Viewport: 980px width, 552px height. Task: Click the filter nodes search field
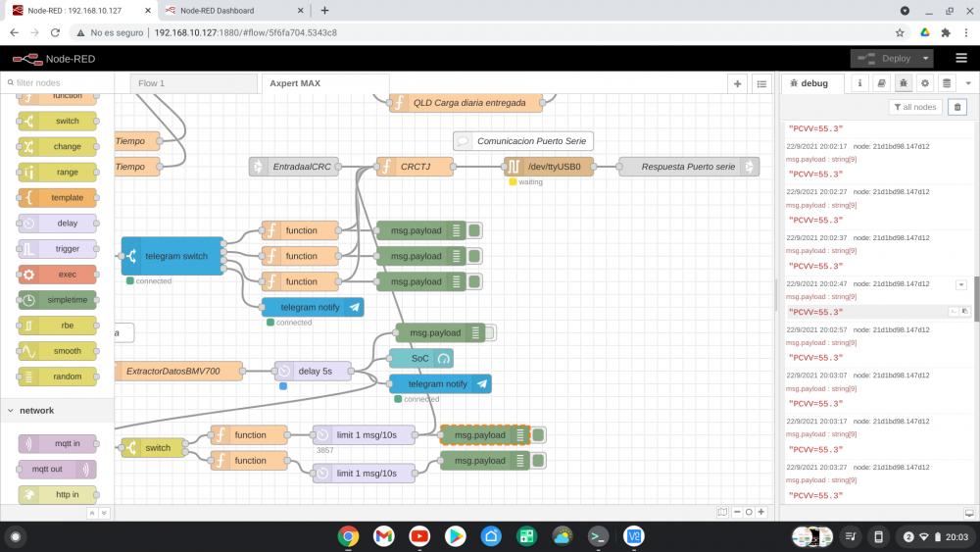pyautogui.click(x=58, y=82)
